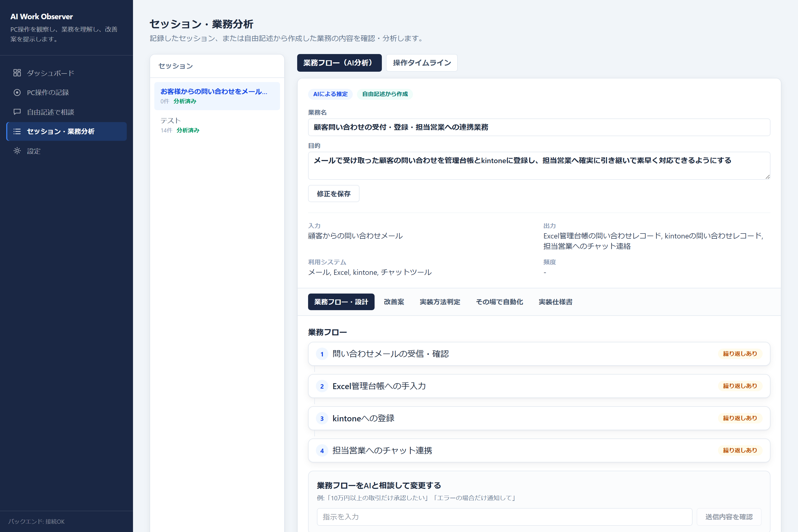Open ダッシュボード from the sidebar
This screenshot has width=798, height=532.
pos(66,73)
